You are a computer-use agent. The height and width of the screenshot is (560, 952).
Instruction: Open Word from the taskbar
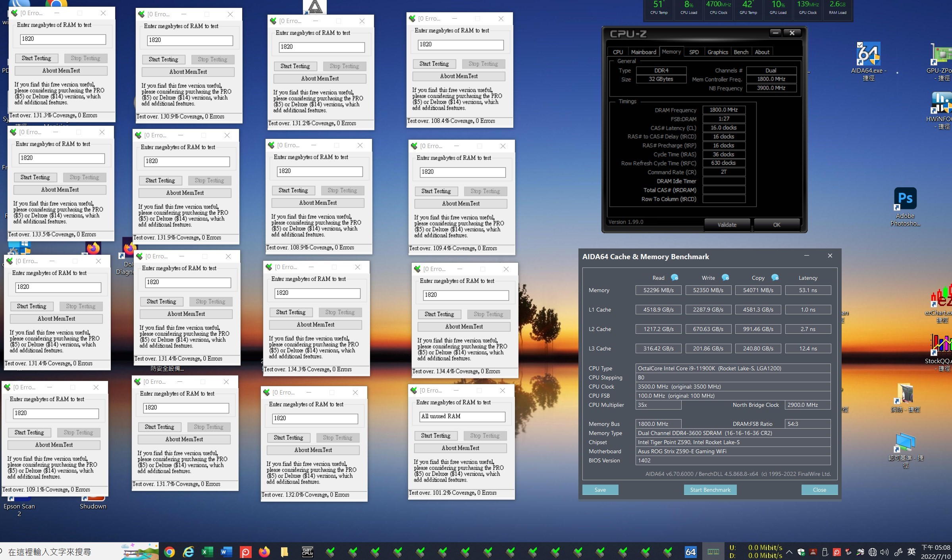226,552
